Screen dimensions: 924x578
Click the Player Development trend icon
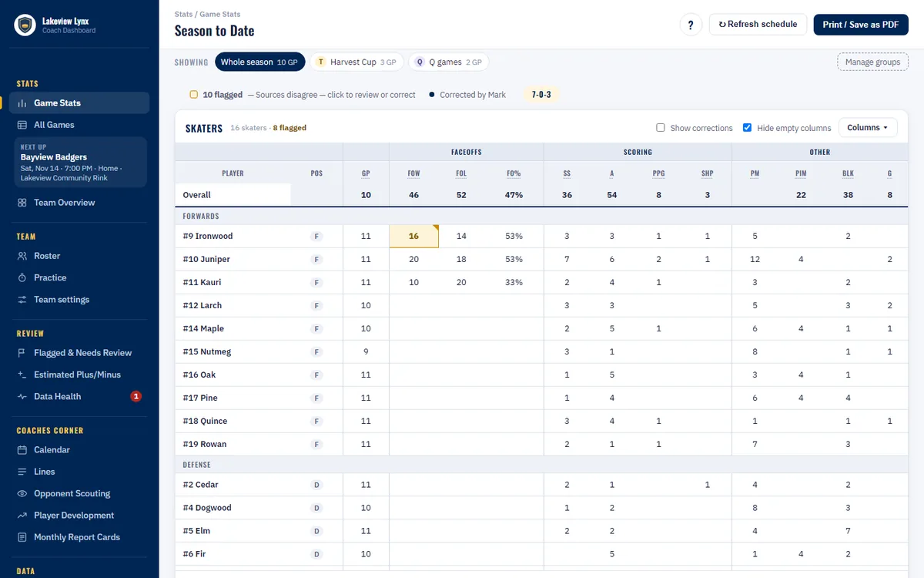point(22,516)
